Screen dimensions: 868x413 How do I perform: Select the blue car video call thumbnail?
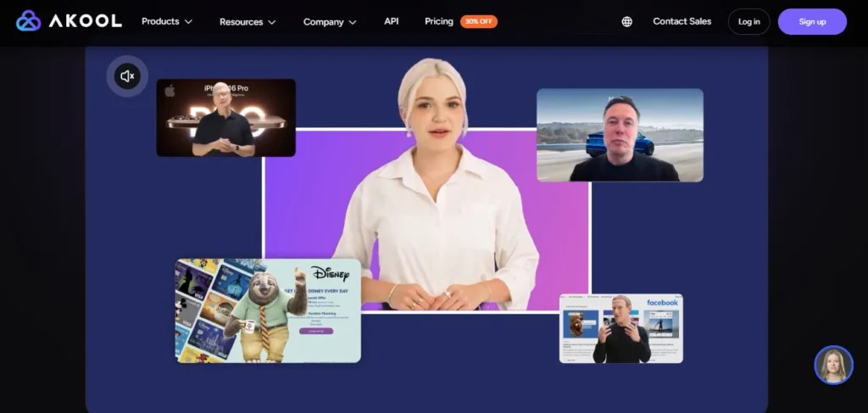pyautogui.click(x=620, y=135)
